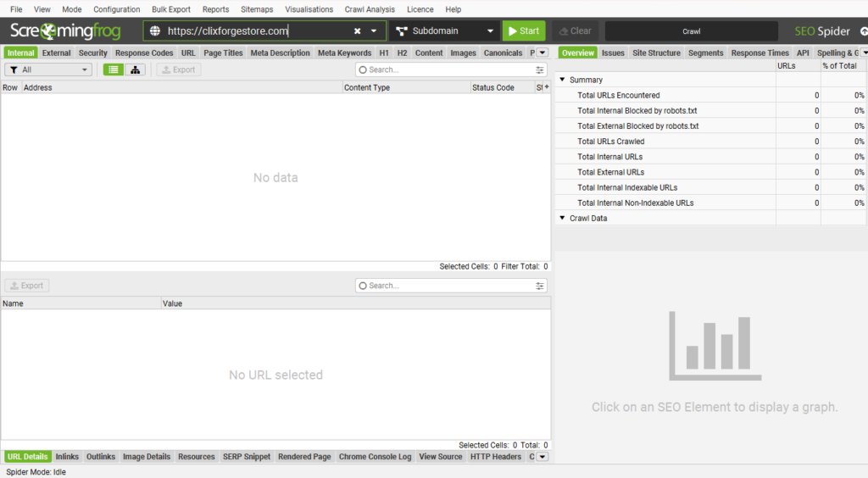Open the SERP Snippet tab
The image size is (868, 478).
pos(247,457)
